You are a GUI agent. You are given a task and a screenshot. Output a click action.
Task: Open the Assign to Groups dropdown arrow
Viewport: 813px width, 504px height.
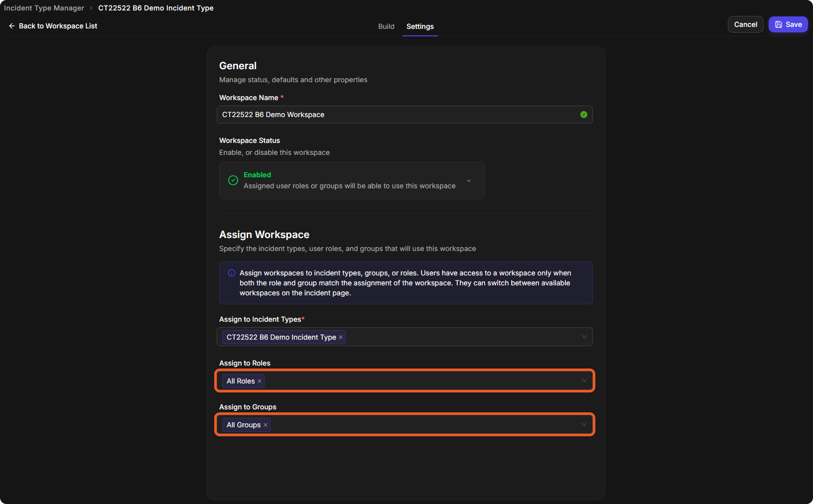pos(584,424)
